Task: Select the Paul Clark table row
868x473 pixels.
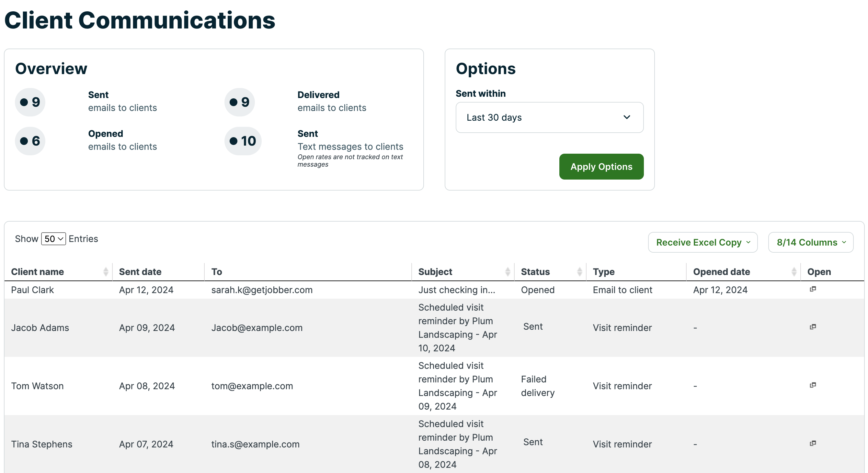Action: tap(32, 290)
